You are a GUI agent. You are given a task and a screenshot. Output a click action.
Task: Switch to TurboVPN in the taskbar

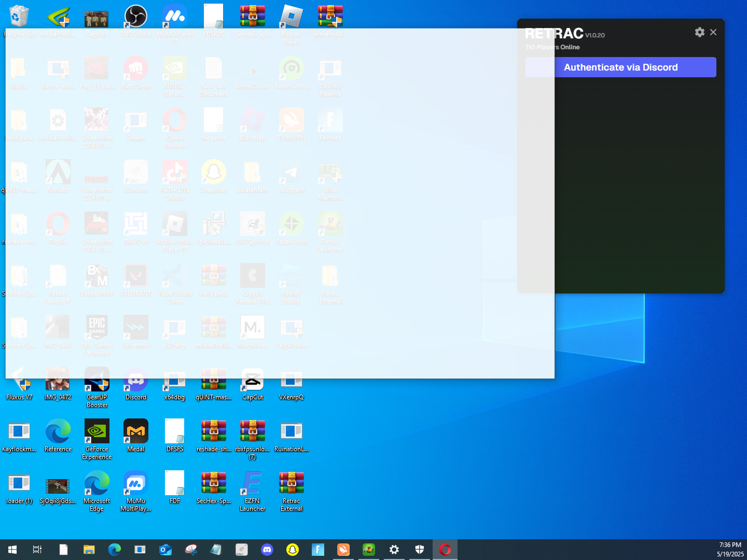coord(343,550)
